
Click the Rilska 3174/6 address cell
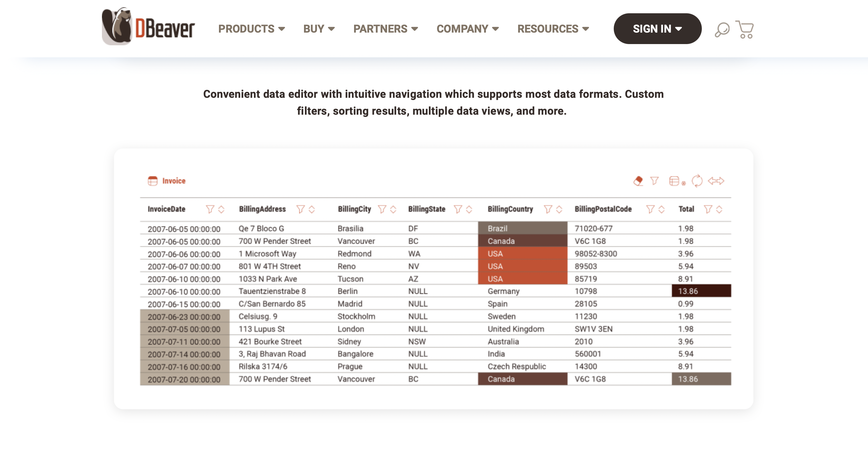coord(263,366)
